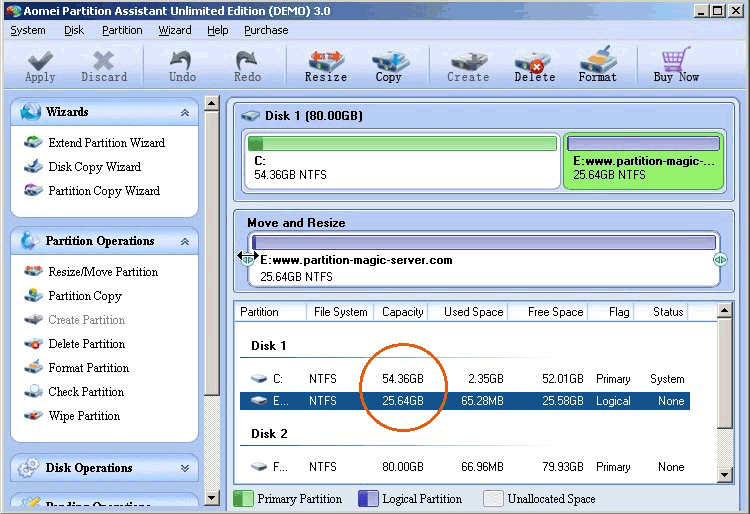Click the Buy Now shopping cart icon
The height and width of the screenshot is (514, 750).
tap(676, 59)
